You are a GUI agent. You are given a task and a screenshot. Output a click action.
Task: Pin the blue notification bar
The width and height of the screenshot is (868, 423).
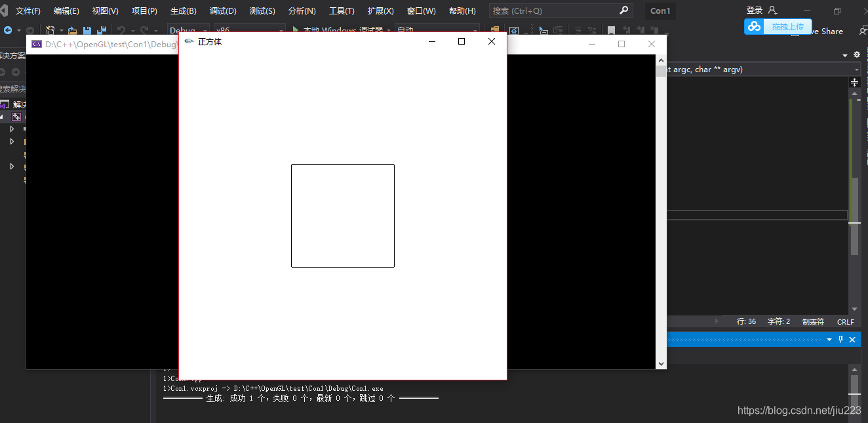tap(840, 339)
